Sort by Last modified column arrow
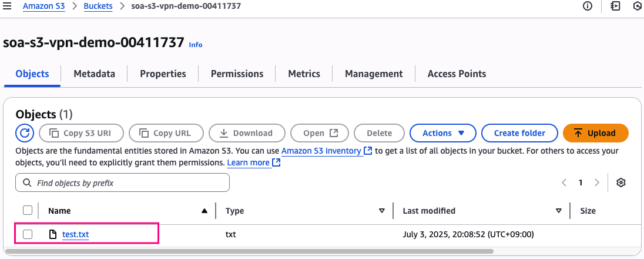Screen dimensions: 644x259 tap(559, 211)
